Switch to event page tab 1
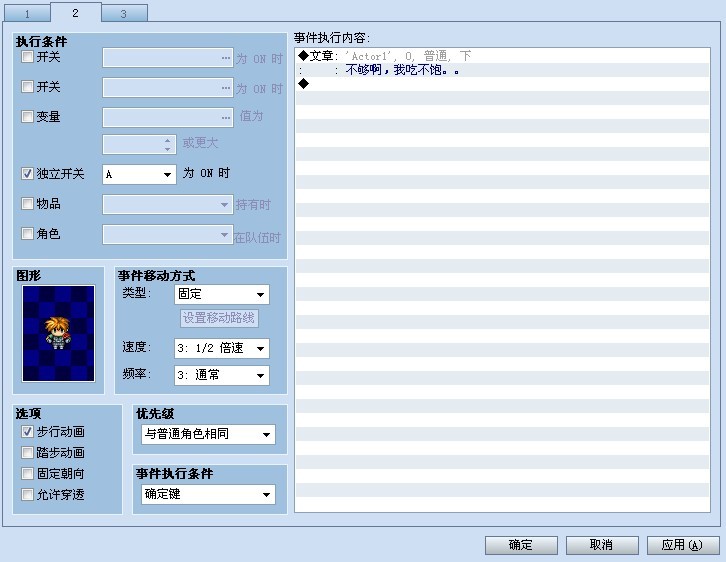726x562 pixels. click(x=27, y=13)
